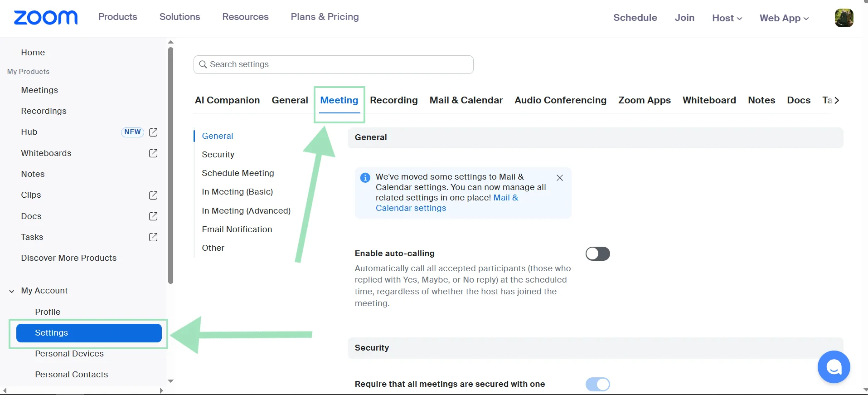This screenshot has width=868, height=395.
Task: Open the Resources menu
Action: (x=245, y=17)
